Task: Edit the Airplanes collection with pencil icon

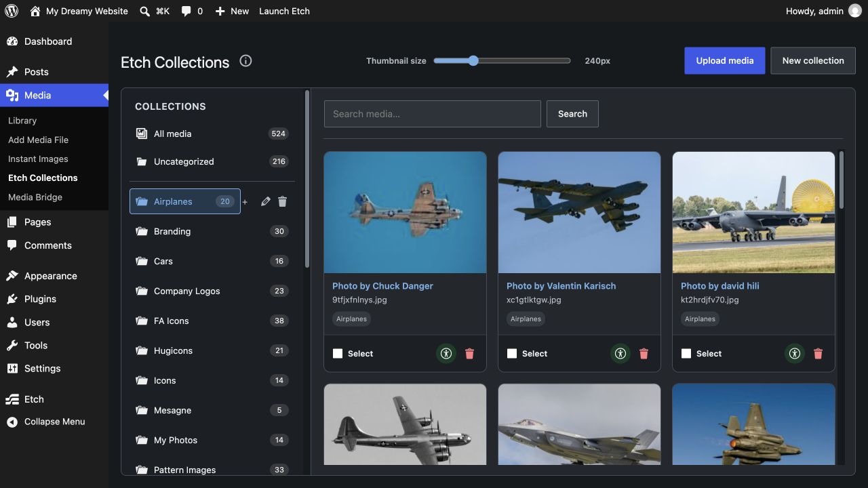Action: click(266, 201)
